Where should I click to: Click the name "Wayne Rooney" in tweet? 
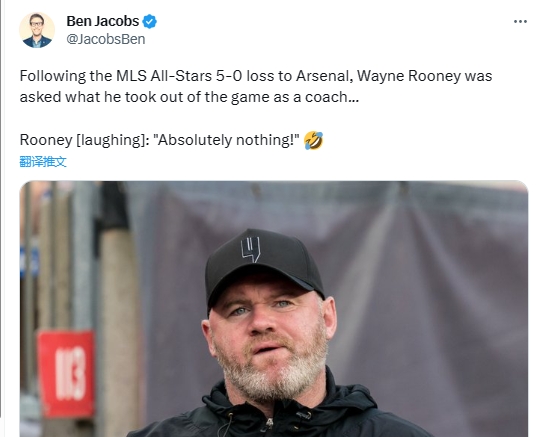pyautogui.click(x=409, y=76)
